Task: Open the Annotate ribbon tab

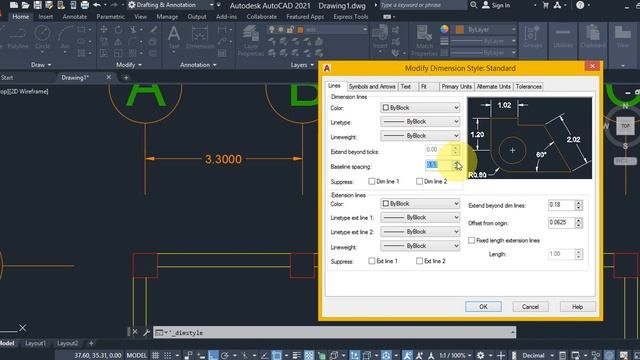Action: click(x=74, y=17)
